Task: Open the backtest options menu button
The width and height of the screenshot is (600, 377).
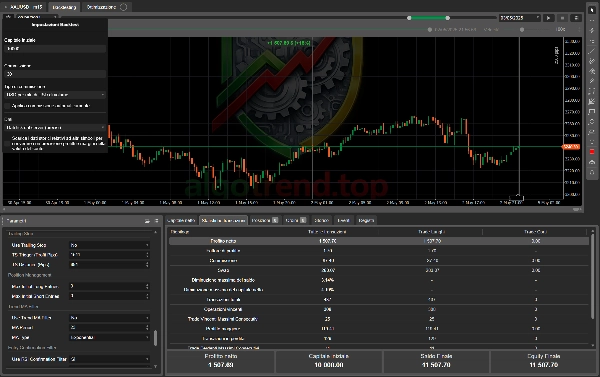Action: [576, 18]
